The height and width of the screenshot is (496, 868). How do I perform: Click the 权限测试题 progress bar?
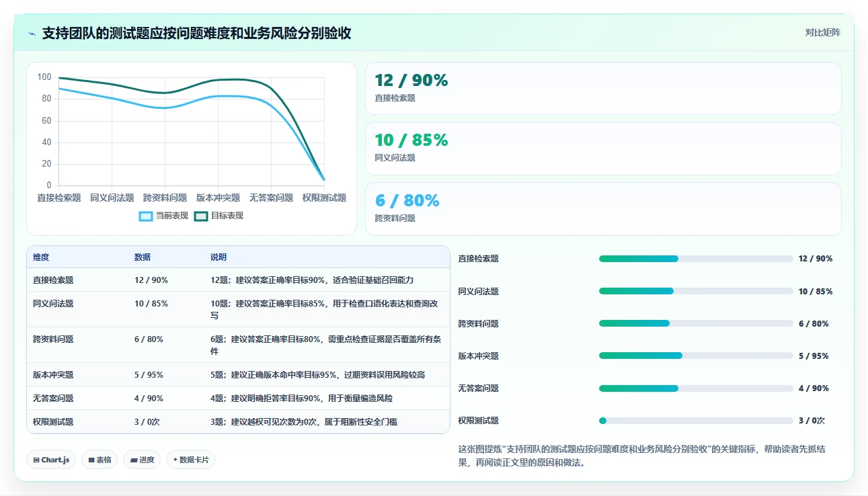(x=696, y=421)
